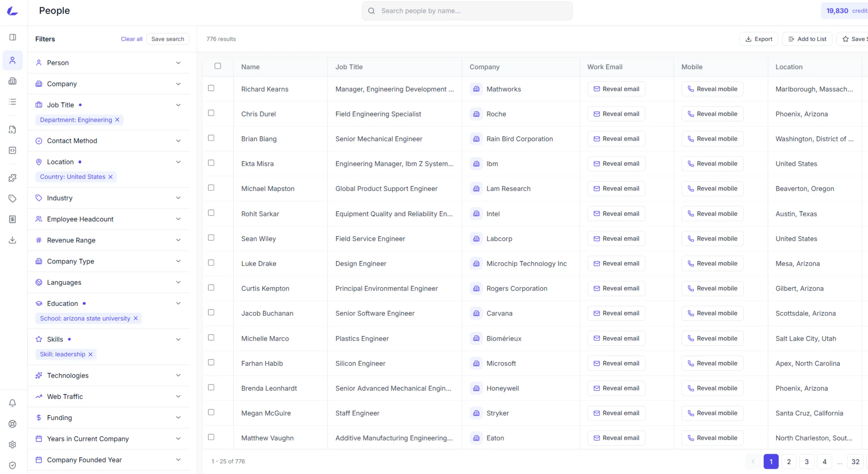Select the Brian Biang row checkbox
The width and height of the screenshot is (868, 474).
click(211, 138)
